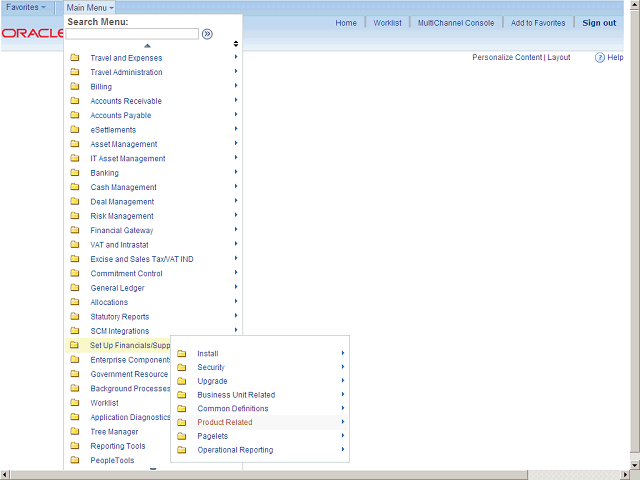The width and height of the screenshot is (640, 480).
Task: Expand the Operational Reporting submenu arrow
Action: [342, 450]
